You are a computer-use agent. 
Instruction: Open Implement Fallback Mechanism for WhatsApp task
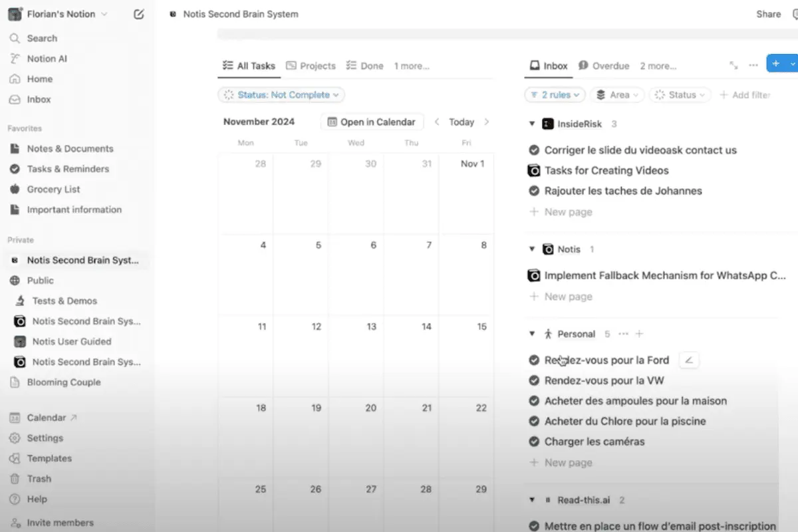(x=665, y=275)
